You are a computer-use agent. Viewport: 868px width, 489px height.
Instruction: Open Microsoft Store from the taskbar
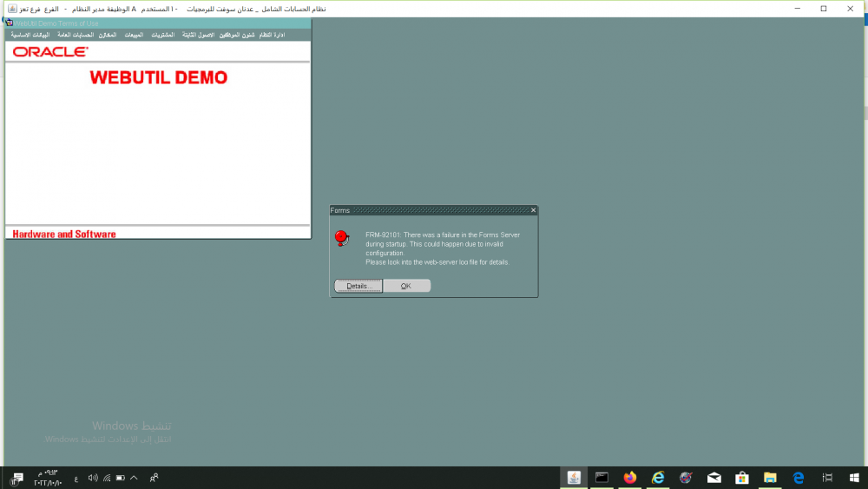pos(742,478)
